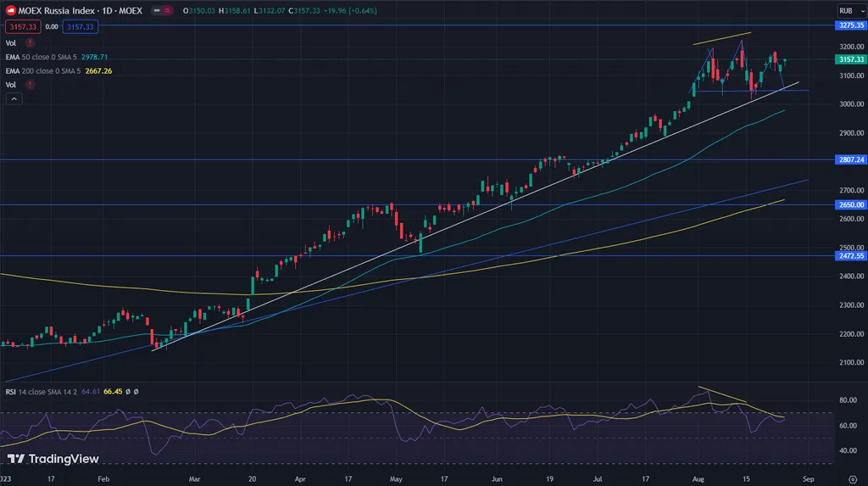
Task: Click the first Vol error warning icon
Action: click(x=31, y=42)
